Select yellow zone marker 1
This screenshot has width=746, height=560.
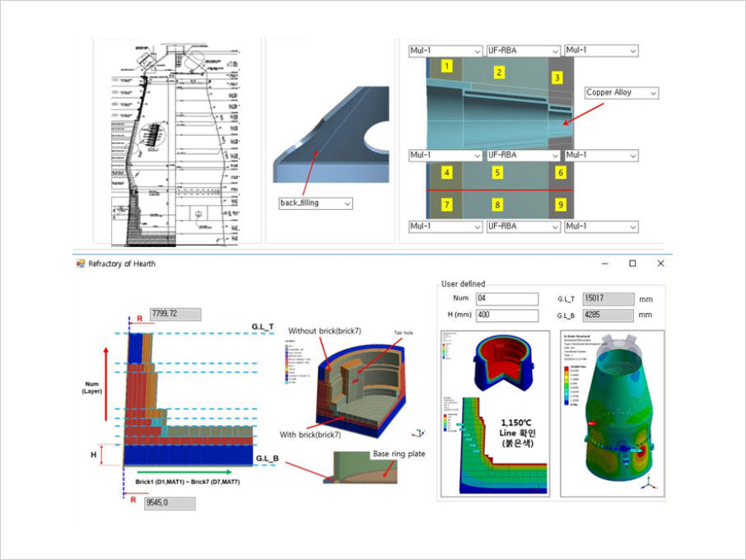tap(446, 66)
